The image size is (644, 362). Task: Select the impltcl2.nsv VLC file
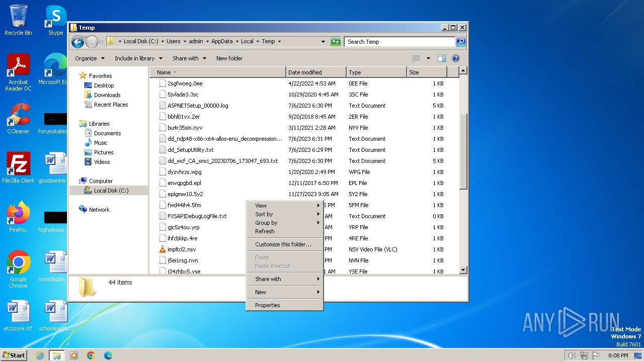click(182, 249)
